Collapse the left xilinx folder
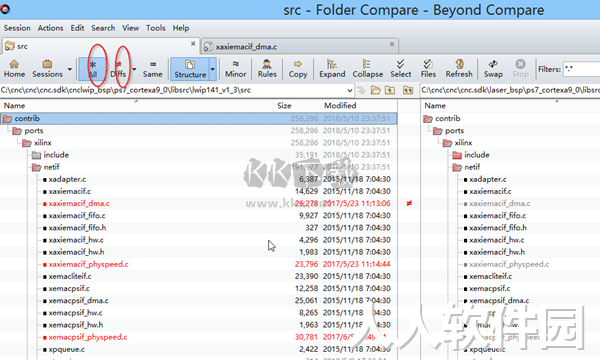The image size is (600, 360). (27, 143)
